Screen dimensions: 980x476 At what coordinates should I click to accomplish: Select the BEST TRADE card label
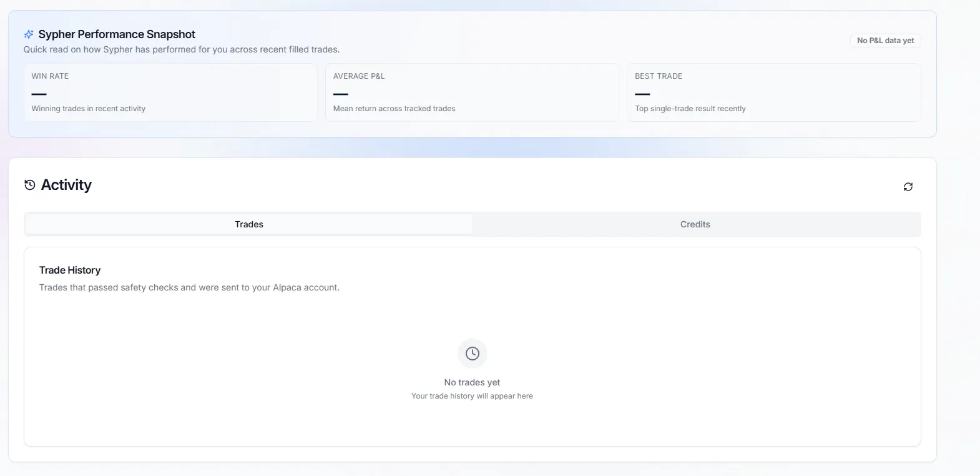tap(659, 76)
